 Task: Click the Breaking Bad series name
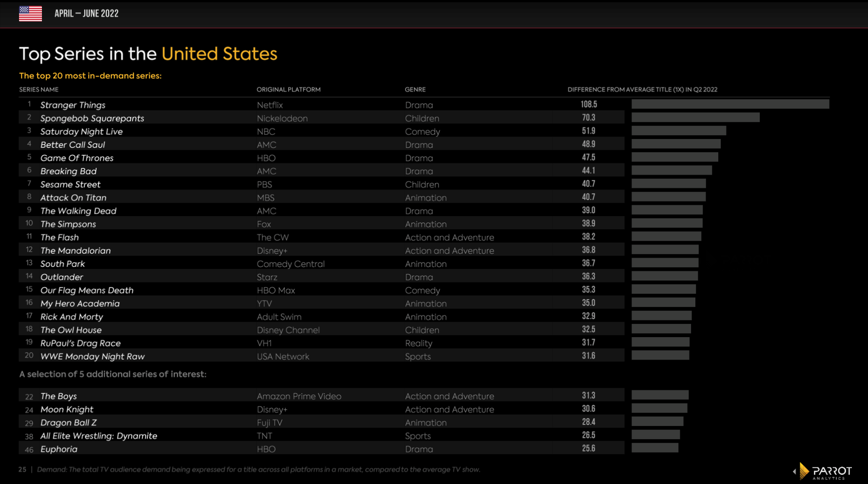tap(68, 171)
